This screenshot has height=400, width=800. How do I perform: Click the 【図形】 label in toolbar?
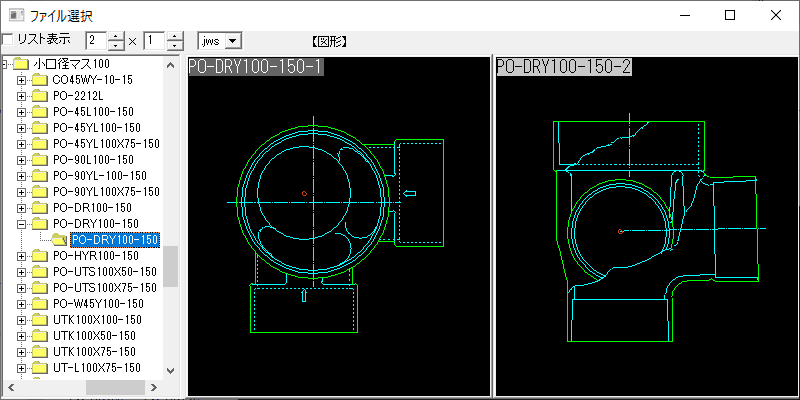(x=329, y=41)
